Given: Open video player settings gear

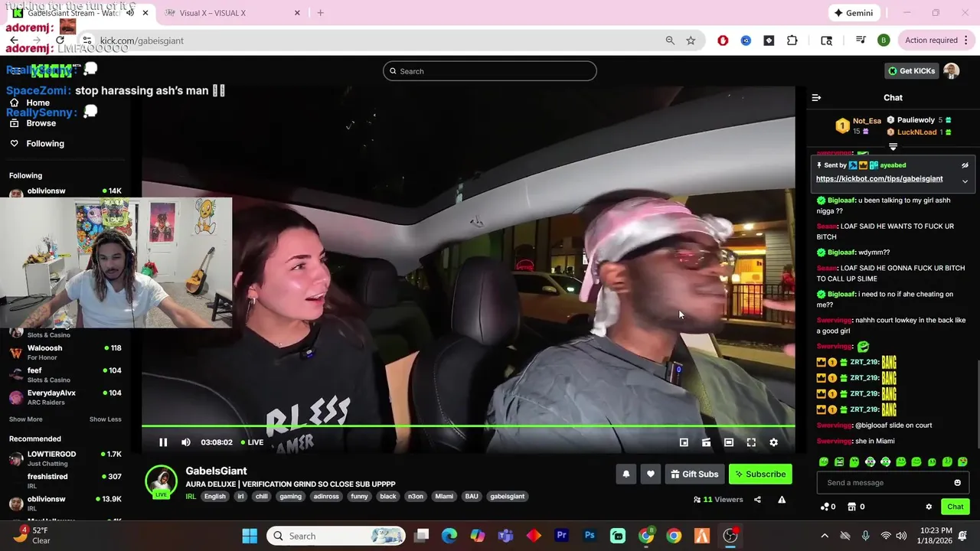Looking at the screenshot, I should (773, 442).
